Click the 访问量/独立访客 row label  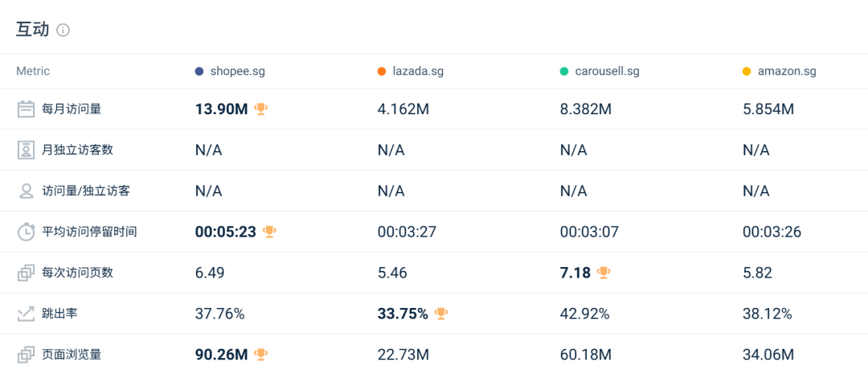86,191
